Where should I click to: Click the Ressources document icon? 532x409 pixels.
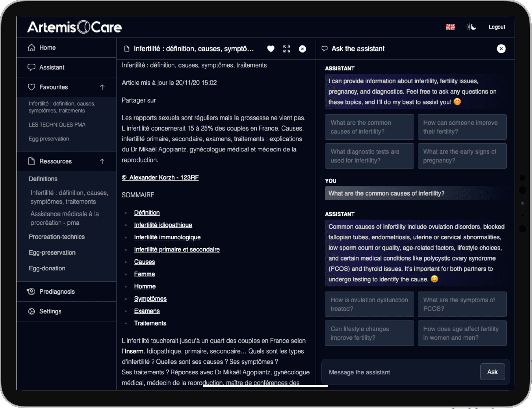coord(32,161)
